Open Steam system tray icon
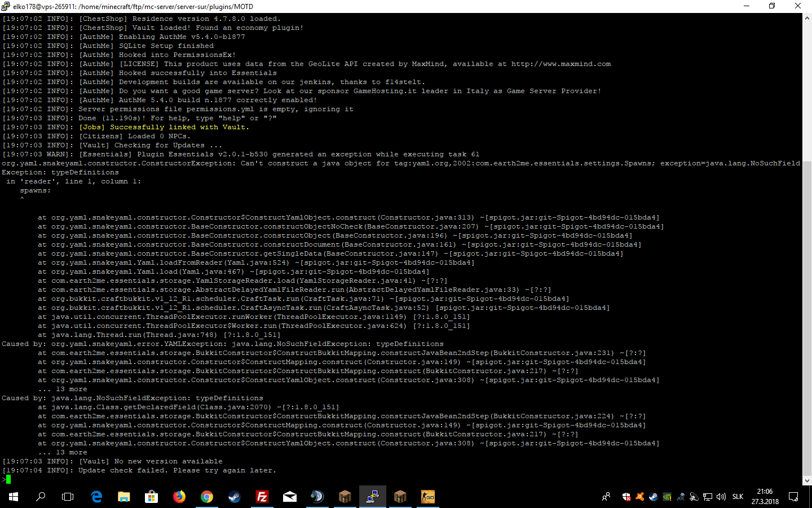 654,497
